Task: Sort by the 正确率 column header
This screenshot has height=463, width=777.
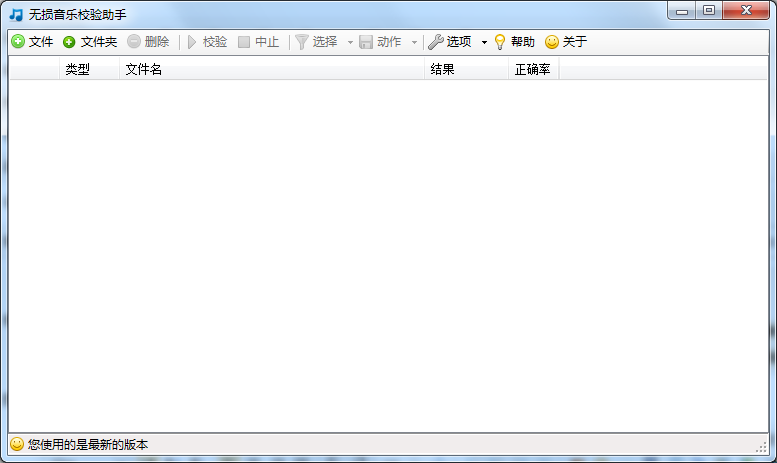Action: [x=534, y=69]
